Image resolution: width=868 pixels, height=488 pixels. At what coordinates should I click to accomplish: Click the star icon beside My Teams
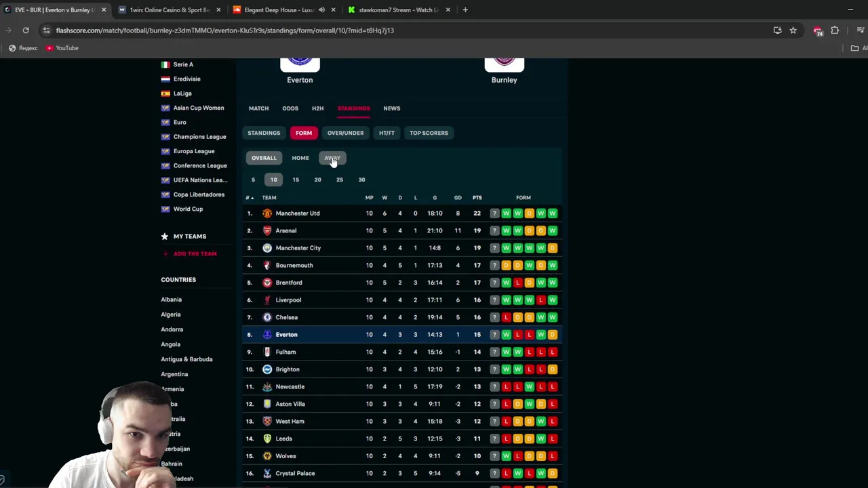pos(165,237)
